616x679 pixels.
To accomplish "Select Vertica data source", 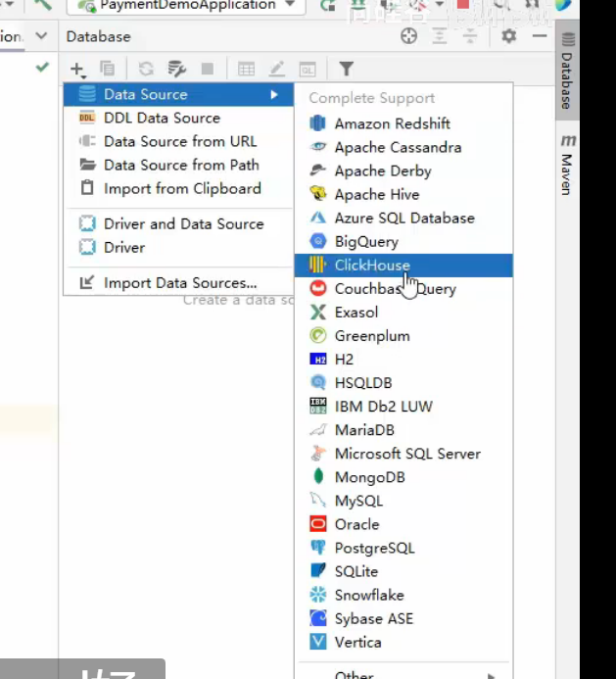I will coord(403,642).
